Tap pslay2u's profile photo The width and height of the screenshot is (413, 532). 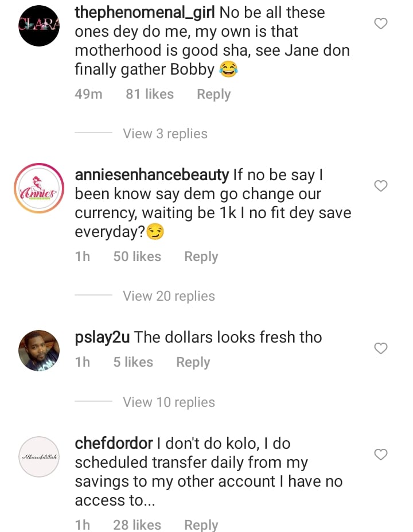[39, 350]
